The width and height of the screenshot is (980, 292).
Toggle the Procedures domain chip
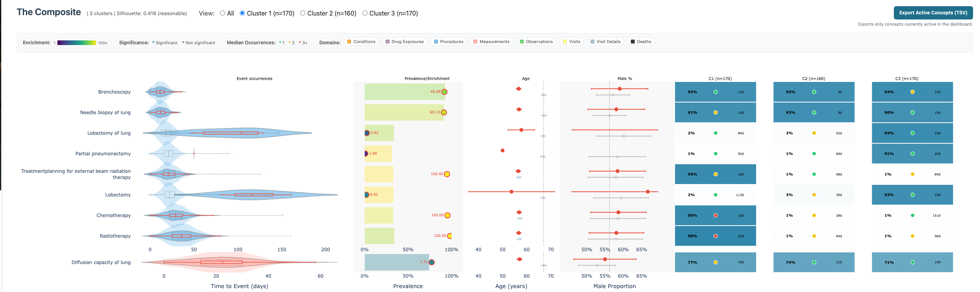pos(448,42)
